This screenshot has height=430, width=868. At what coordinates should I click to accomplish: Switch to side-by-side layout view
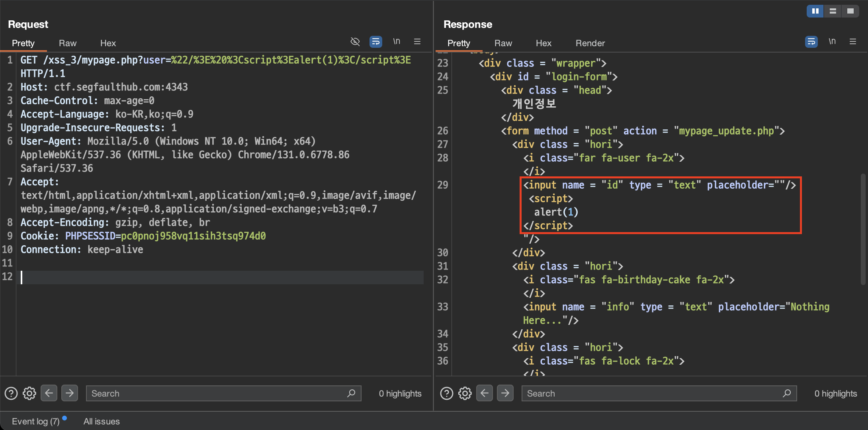pos(815,11)
